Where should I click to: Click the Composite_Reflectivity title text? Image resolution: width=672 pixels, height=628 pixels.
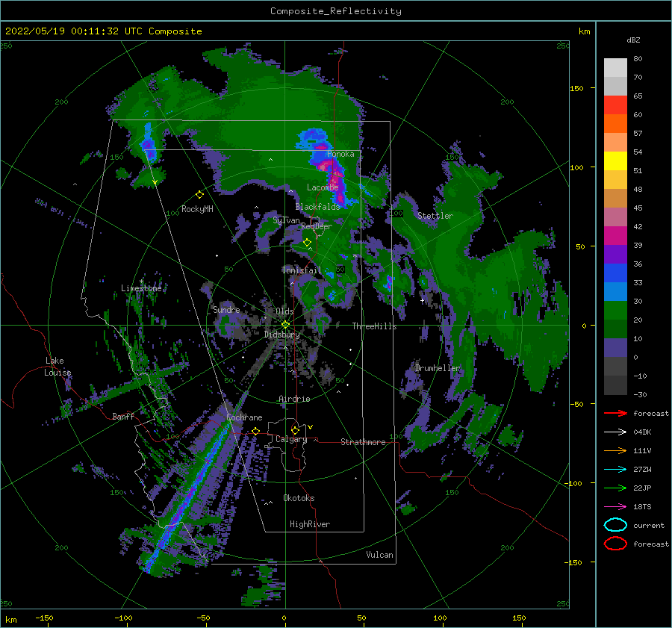336,11
